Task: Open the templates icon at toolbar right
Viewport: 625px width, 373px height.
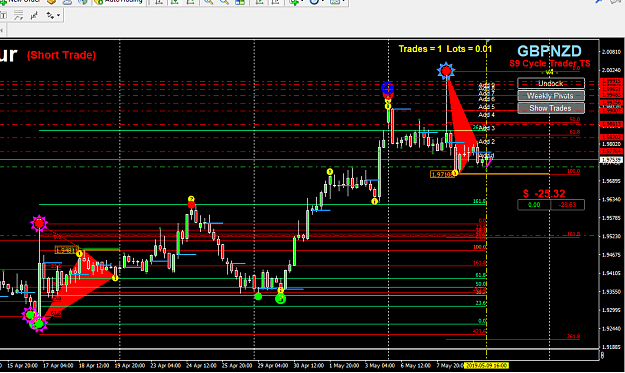Action: (335, 2)
